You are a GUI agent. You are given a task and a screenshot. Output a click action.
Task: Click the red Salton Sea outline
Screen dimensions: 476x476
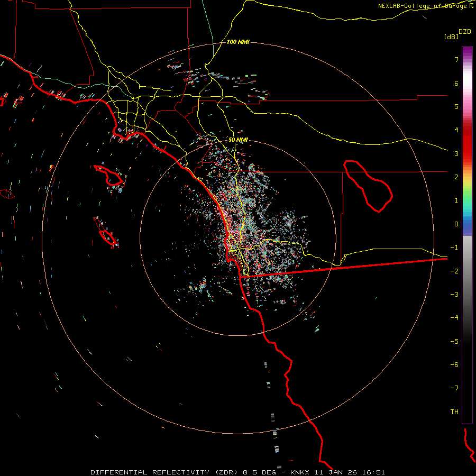point(368,186)
